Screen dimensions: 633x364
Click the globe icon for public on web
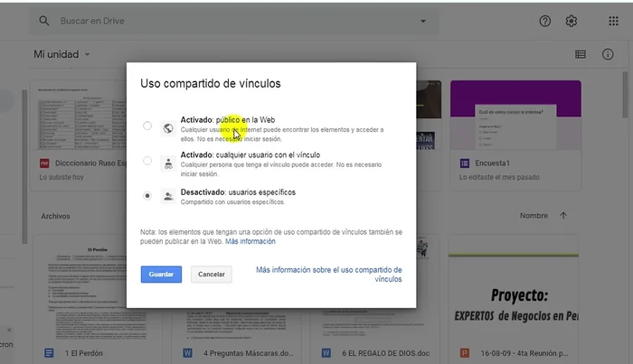click(168, 128)
